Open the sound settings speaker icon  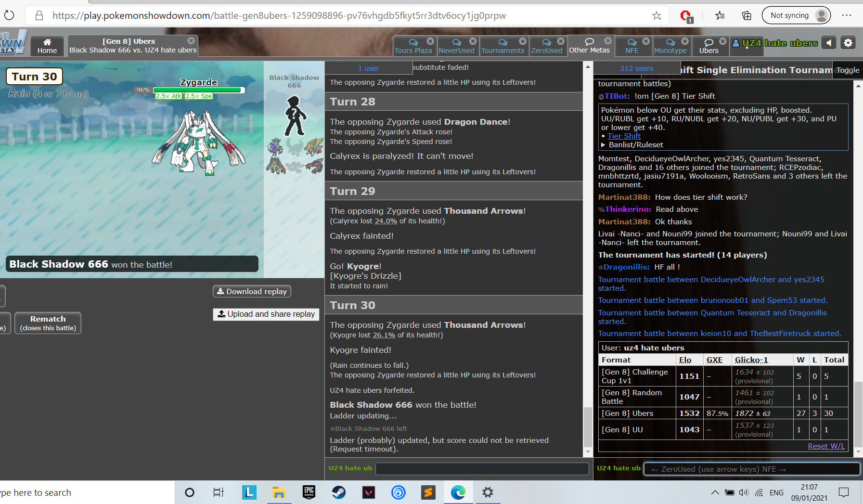tap(829, 43)
